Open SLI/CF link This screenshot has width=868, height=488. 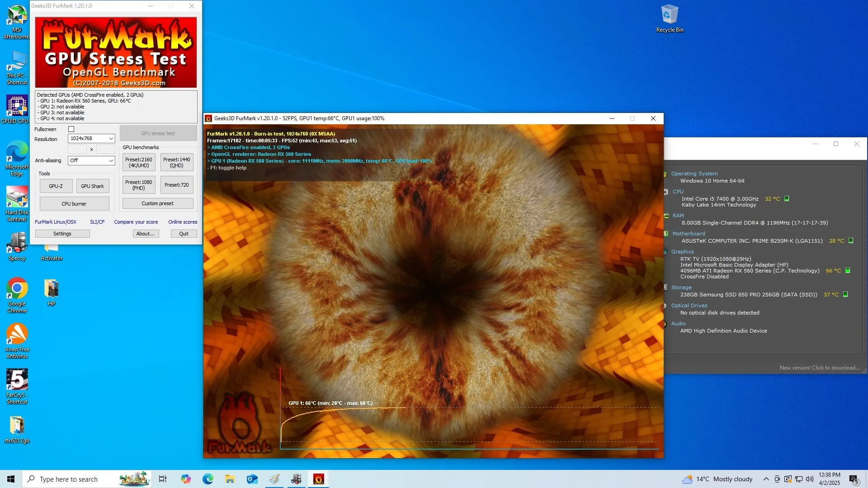tap(97, 222)
